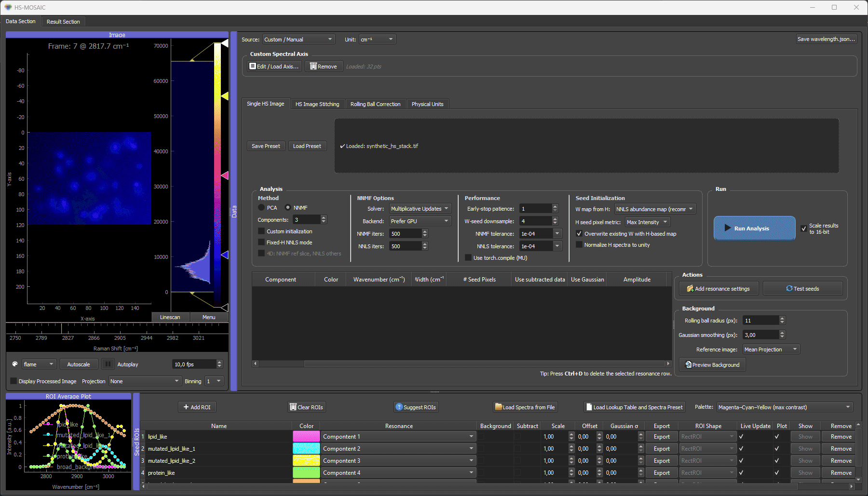This screenshot has height=496, width=868.
Task: Click the Components number input field
Action: coord(306,220)
